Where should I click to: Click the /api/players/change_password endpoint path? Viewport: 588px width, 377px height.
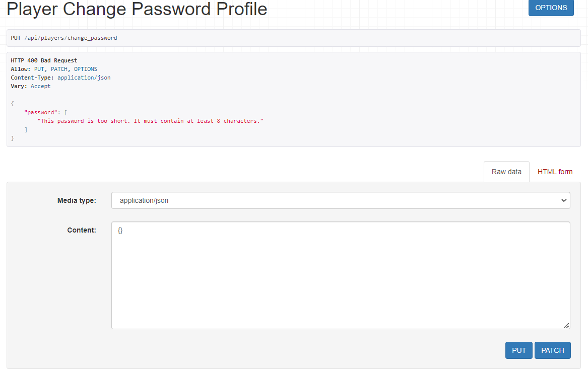coord(71,38)
